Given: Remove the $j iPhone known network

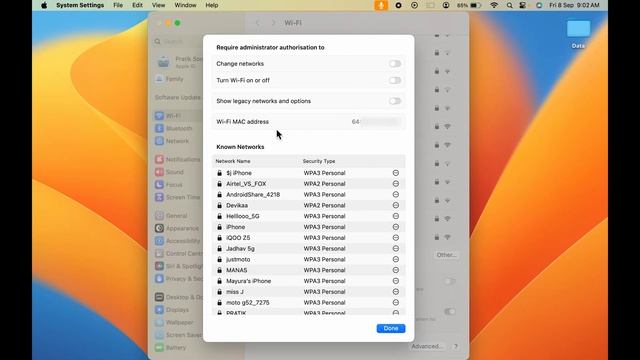Looking at the screenshot, I should point(396,173).
